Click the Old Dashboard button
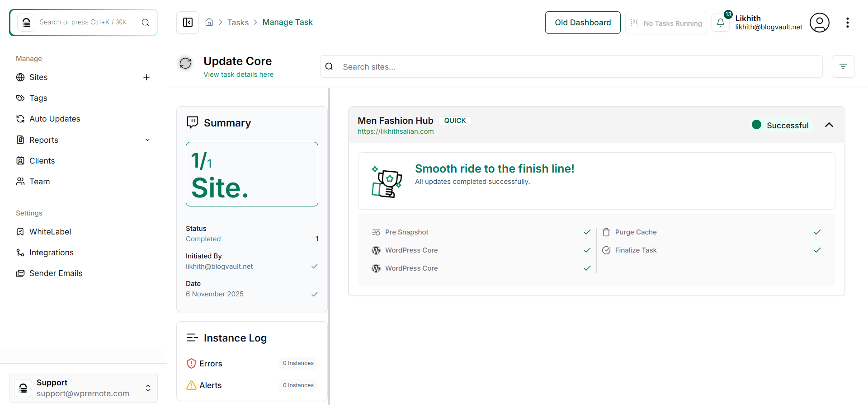Viewport: 868px width, 412px height. [x=583, y=22]
